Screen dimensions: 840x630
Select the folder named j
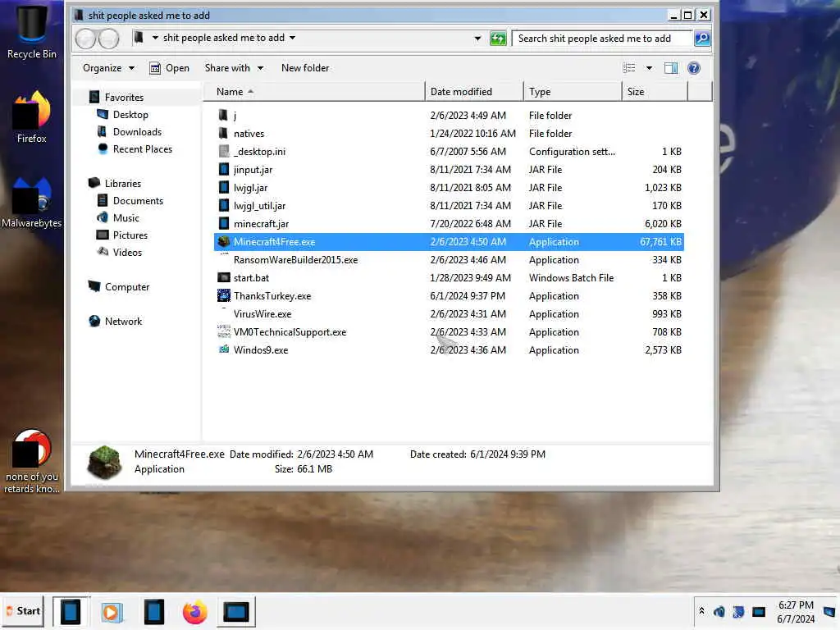coord(449,115)
